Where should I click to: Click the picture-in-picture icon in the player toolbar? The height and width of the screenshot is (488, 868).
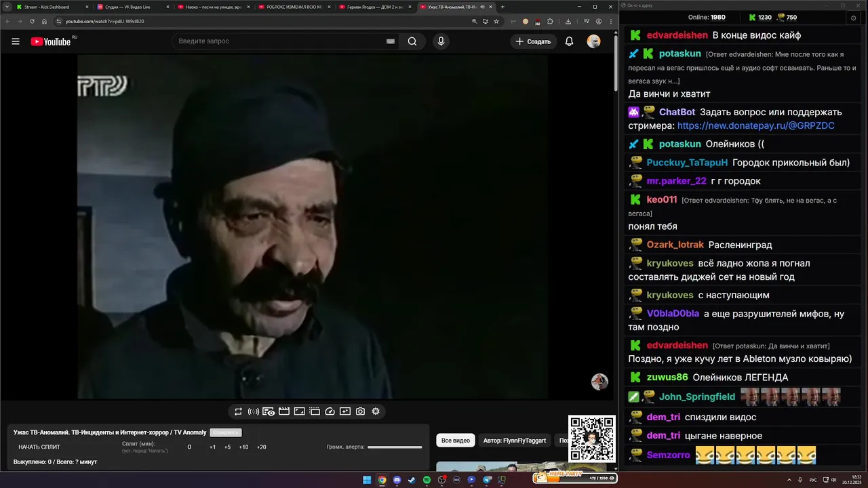[x=299, y=411]
